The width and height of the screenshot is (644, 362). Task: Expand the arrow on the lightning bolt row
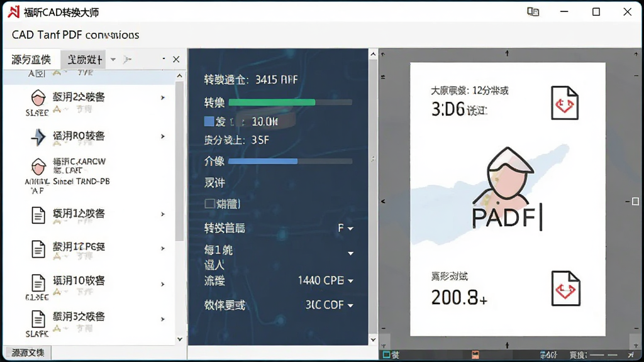(x=163, y=136)
